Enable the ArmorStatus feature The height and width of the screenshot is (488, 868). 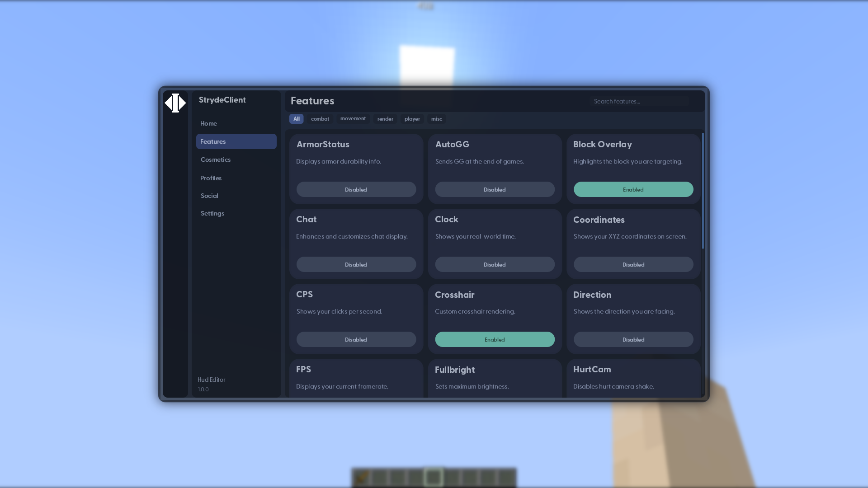(356, 189)
